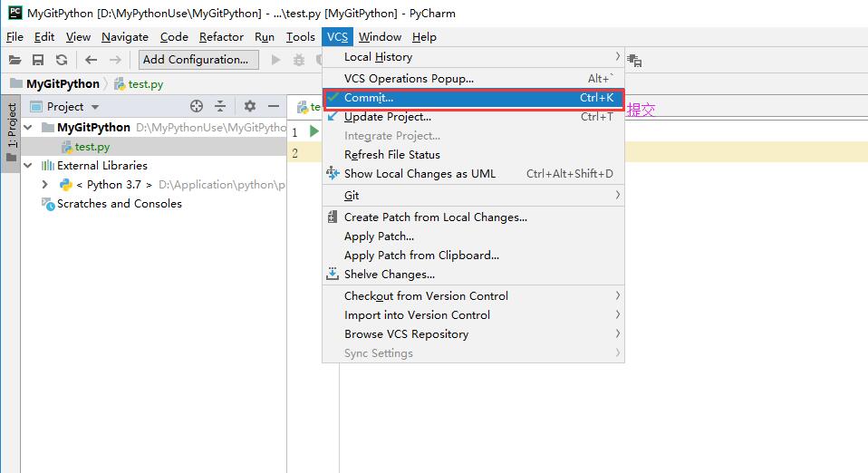Open the Edit menu
The width and height of the screenshot is (868, 473).
click(x=44, y=36)
